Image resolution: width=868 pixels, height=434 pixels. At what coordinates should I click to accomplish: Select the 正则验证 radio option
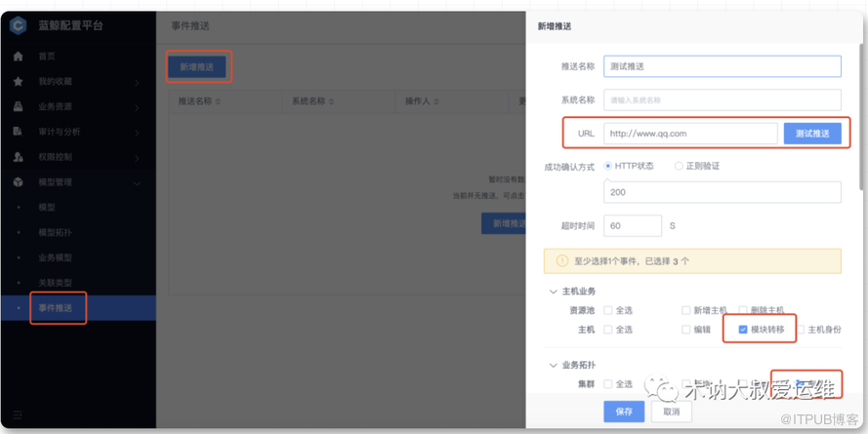[x=679, y=166]
